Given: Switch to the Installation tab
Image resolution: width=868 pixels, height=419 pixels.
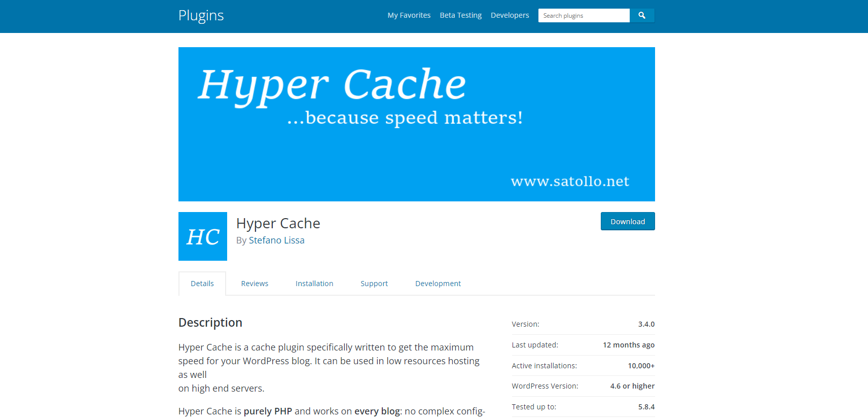Looking at the screenshot, I should click(x=314, y=284).
